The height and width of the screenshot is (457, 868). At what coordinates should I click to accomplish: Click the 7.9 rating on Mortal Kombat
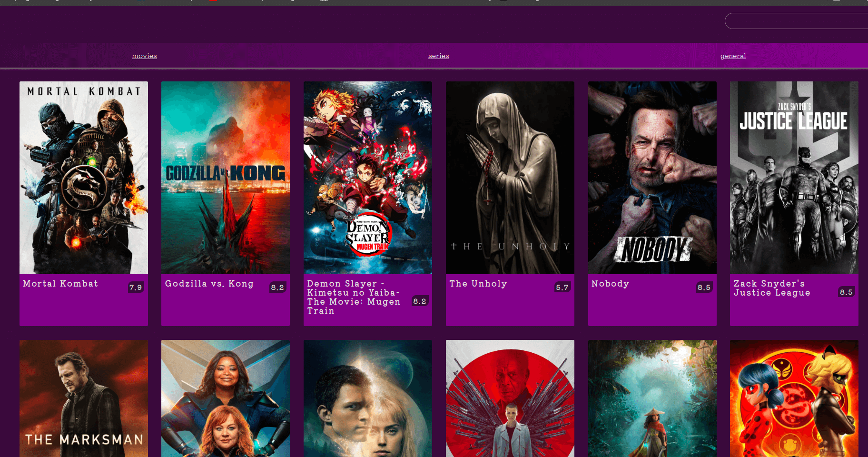click(136, 288)
